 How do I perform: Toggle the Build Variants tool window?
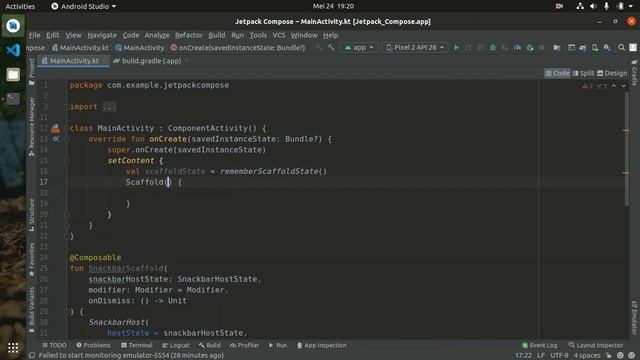coord(32,310)
